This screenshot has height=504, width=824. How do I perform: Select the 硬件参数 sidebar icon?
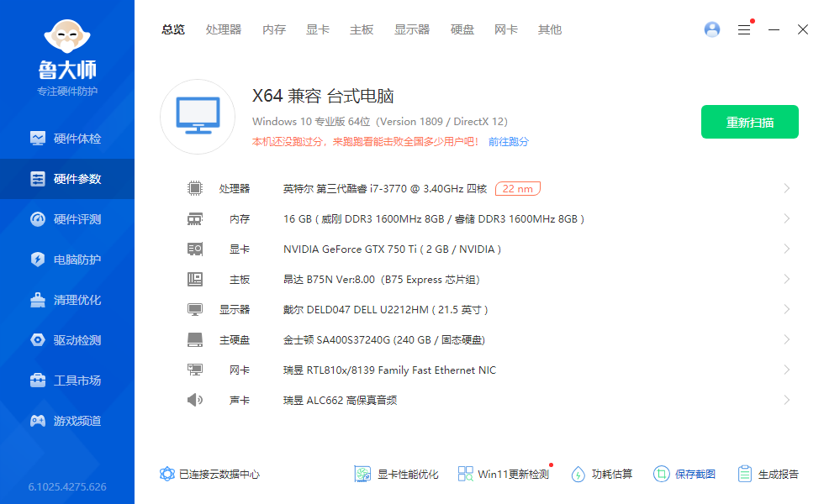[x=37, y=179]
